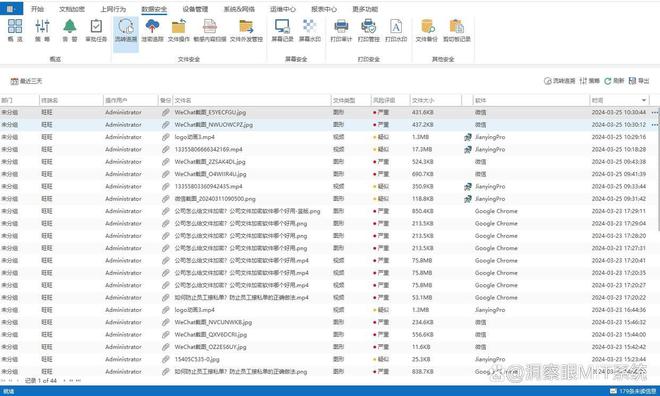Open the ellipsis menu on first row
The image size is (660, 396).
[655, 112]
